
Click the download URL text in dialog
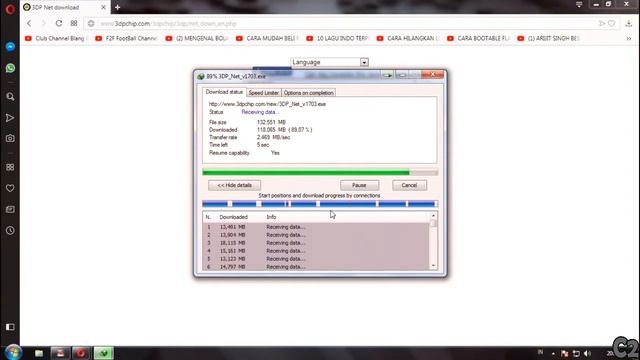pos(267,104)
